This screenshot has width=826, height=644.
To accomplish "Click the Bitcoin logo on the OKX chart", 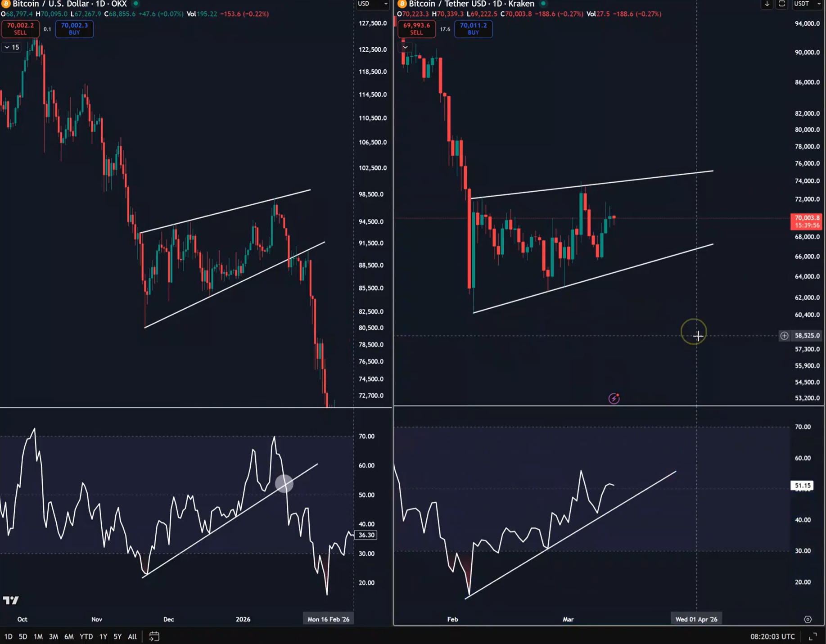I will (x=6, y=4).
